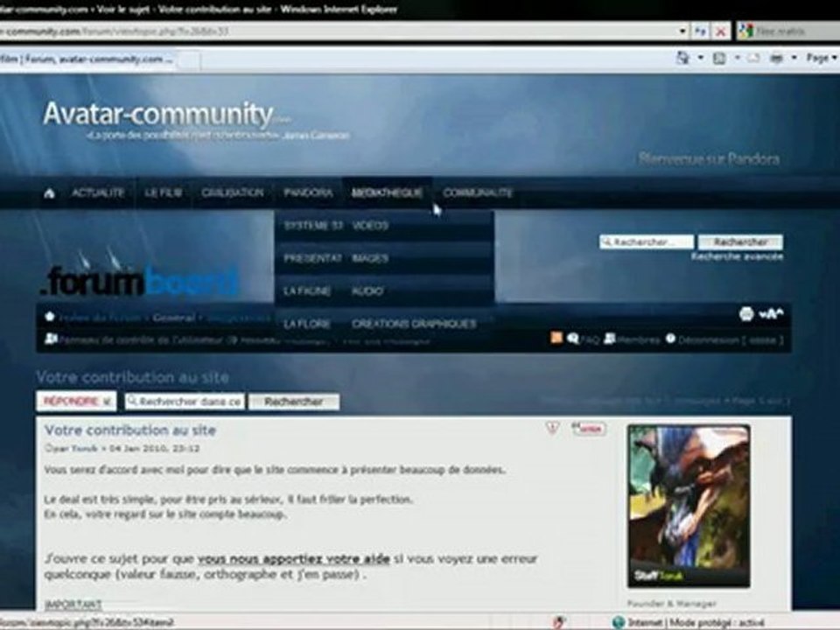Select the avatar-community.com browser tab
Viewport: 840px width, 630px height.
(x=87, y=59)
